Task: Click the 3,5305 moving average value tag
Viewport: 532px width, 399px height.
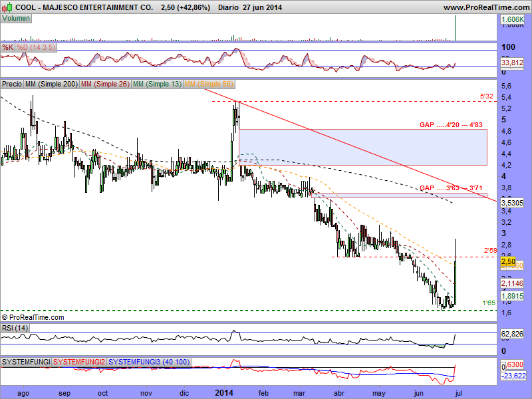Action: point(512,203)
